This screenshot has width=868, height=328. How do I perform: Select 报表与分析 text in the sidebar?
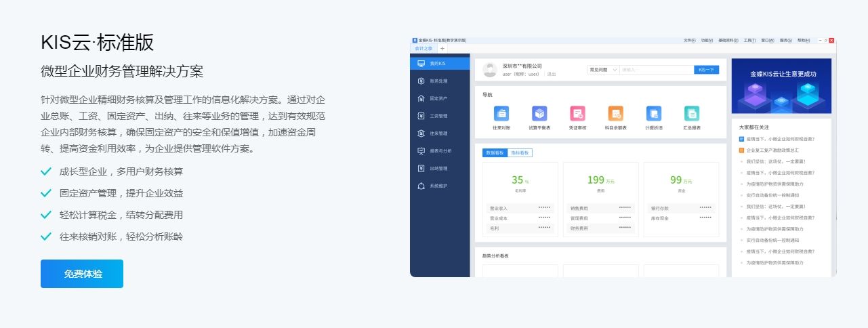click(440, 150)
